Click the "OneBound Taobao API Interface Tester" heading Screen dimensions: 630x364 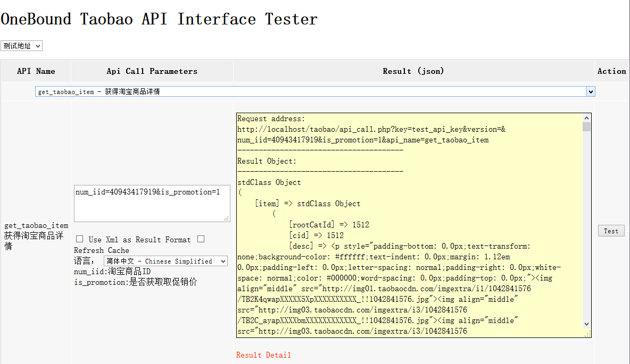(x=159, y=19)
